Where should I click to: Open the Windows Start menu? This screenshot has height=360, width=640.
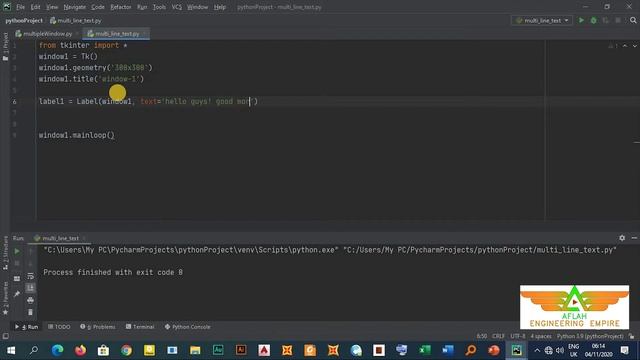click(x=11, y=350)
